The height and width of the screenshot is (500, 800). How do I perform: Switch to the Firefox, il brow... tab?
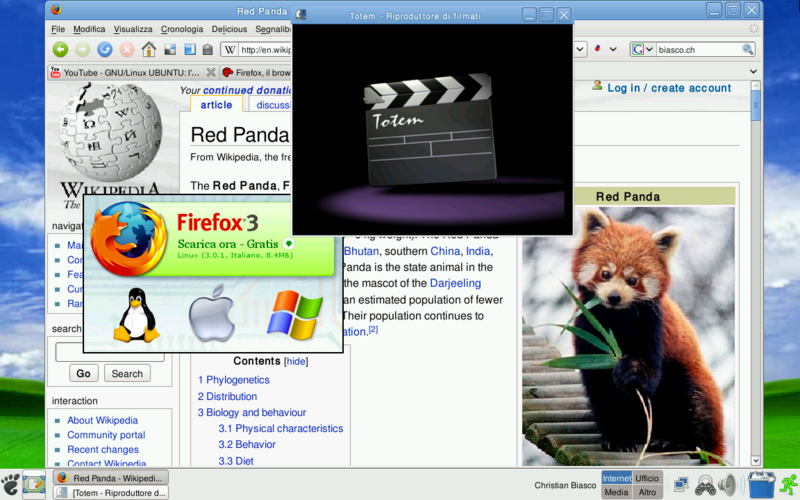coord(256,72)
